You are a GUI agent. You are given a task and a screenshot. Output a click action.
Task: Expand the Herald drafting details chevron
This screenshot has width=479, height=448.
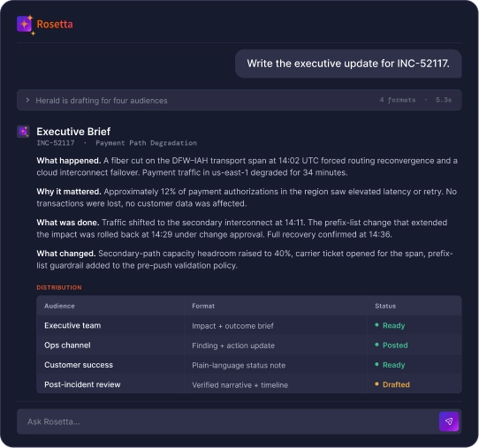(27, 100)
